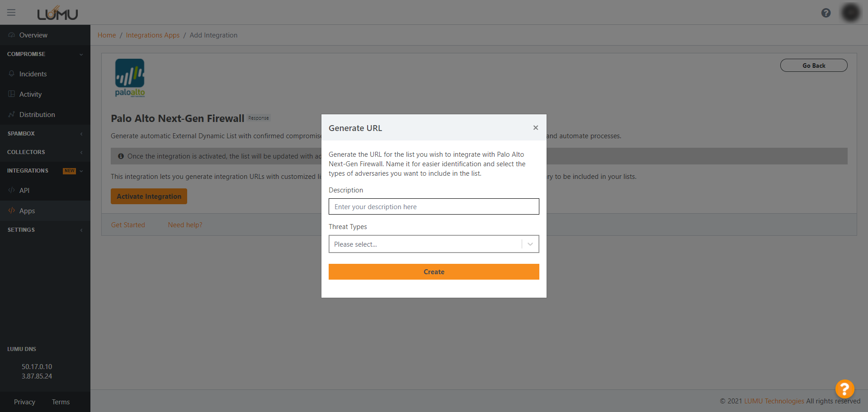Close the Generate URL dialog
868x412 pixels.
(536, 128)
